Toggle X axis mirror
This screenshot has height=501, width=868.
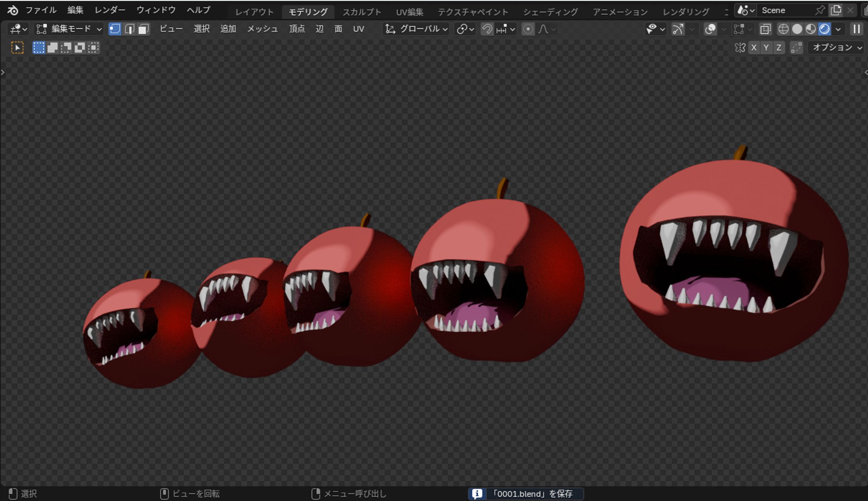[754, 48]
